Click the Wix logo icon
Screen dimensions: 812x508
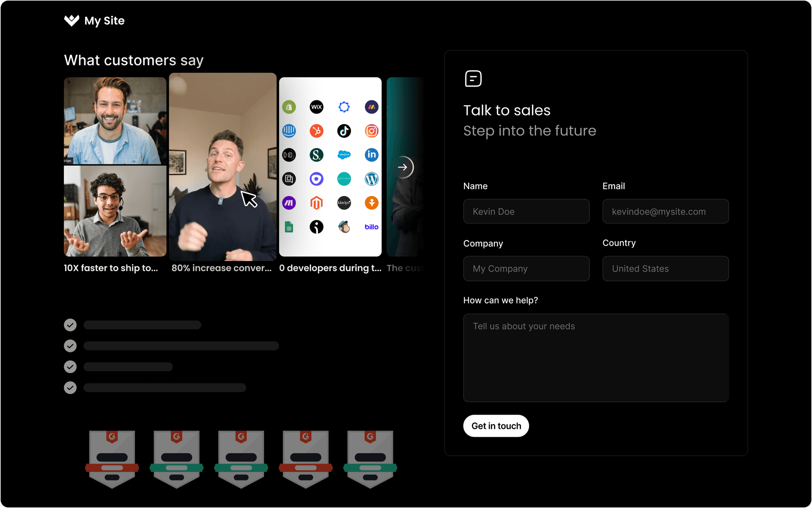316,107
